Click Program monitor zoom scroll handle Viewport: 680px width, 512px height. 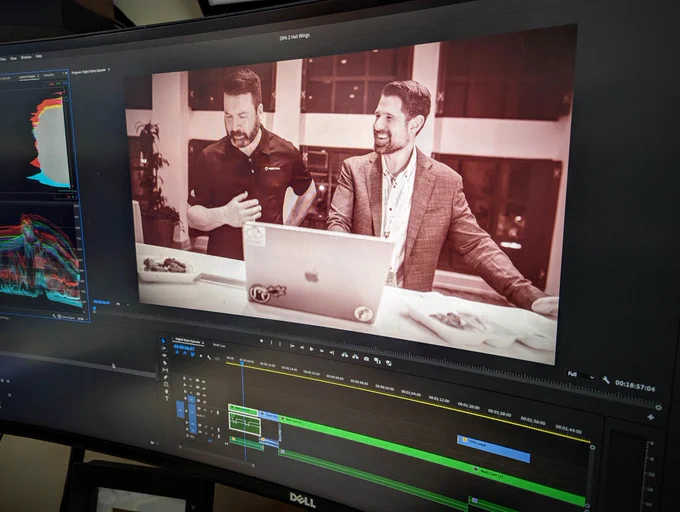658,408
